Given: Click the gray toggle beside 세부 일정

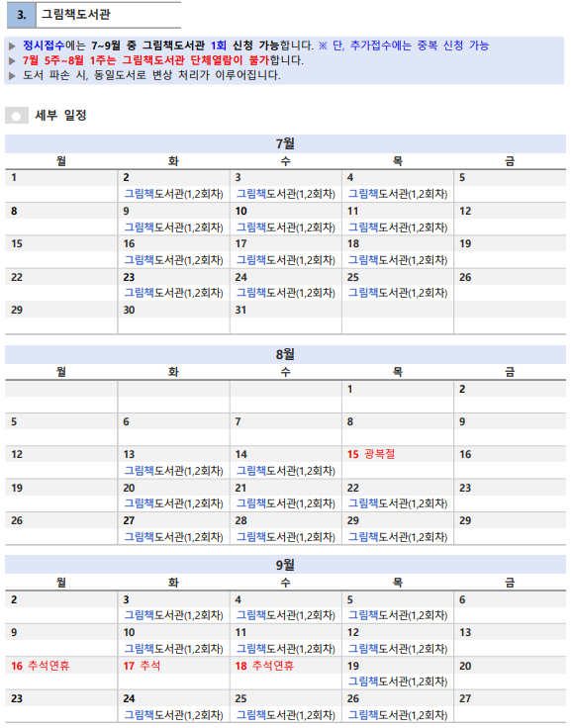Looking at the screenshot, I should click(17, 116).
